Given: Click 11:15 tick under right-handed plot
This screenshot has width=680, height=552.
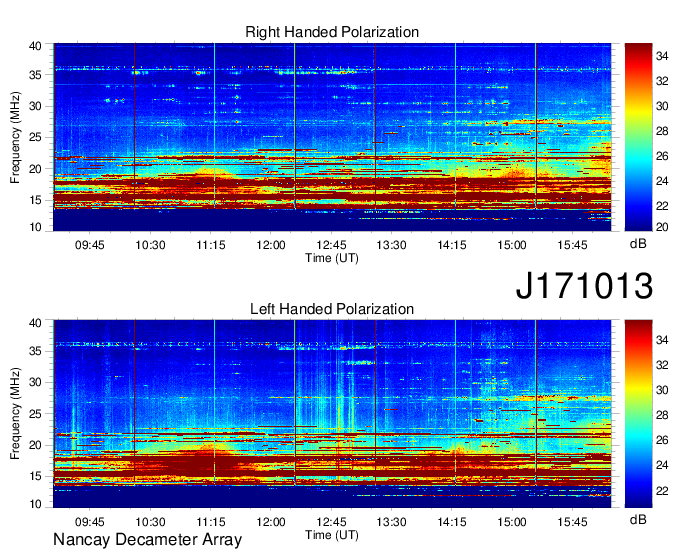Looking at the screenshot, I should (x=211, y=245).
